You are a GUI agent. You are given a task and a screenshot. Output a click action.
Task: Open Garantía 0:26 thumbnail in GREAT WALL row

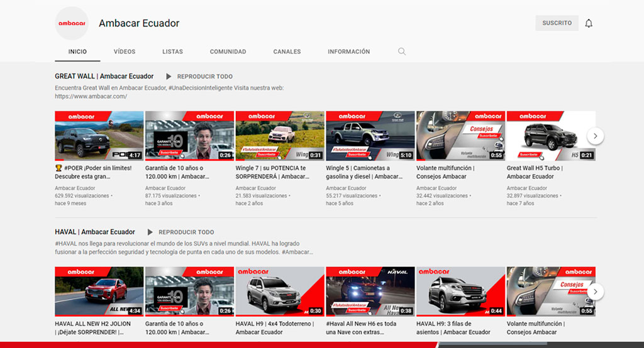(190, 136)
